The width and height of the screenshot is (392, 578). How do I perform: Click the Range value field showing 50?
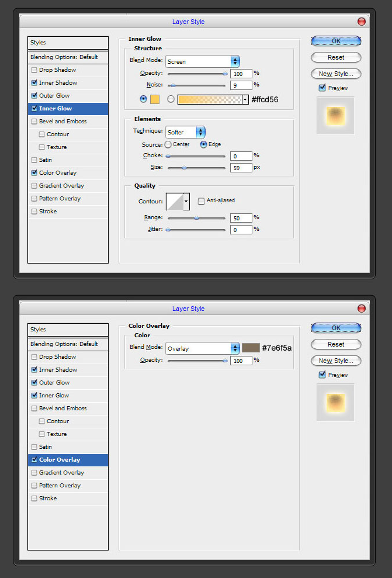[241, 218]
